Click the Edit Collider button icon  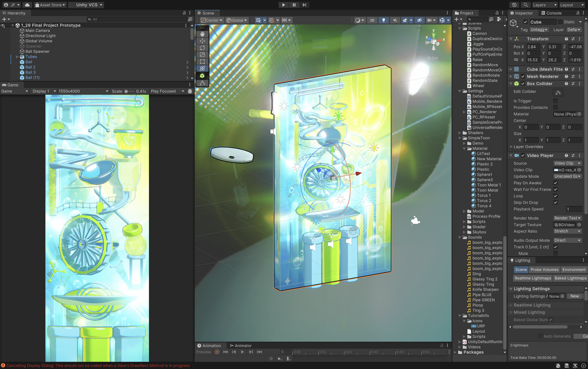point(558,93)
